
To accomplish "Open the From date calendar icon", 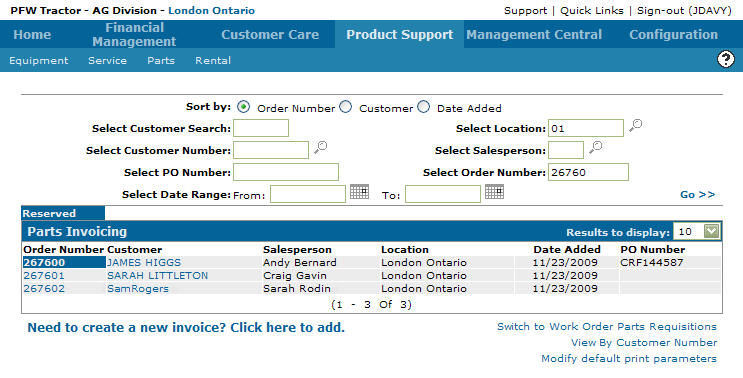I will pos(359,192).
